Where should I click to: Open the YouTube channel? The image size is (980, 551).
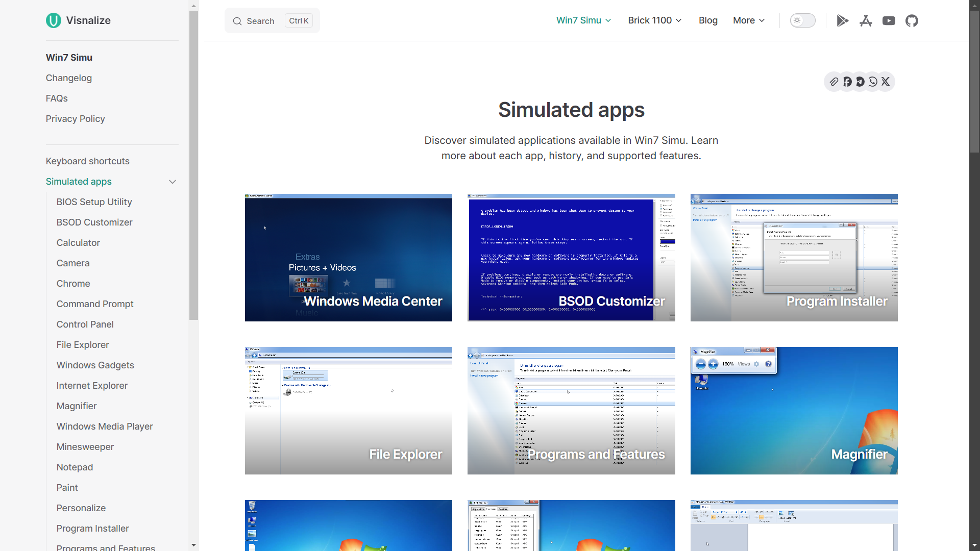point(889,20)
